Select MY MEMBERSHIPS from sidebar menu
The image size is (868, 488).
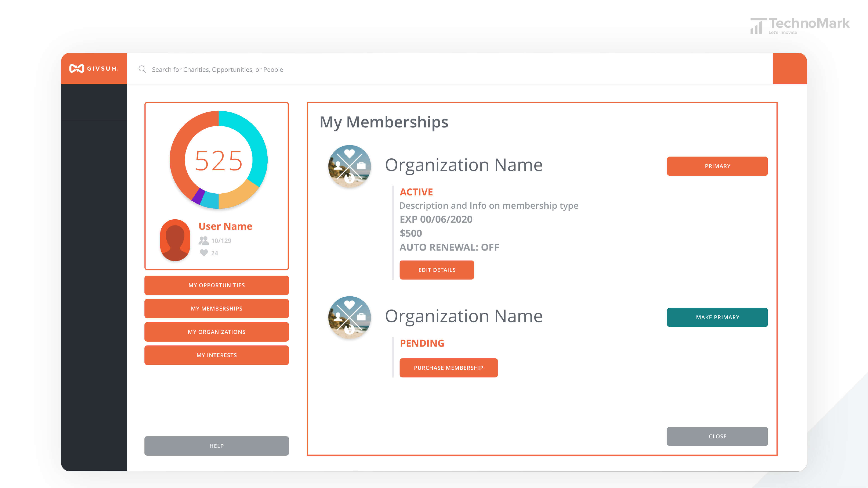(216, 308)
